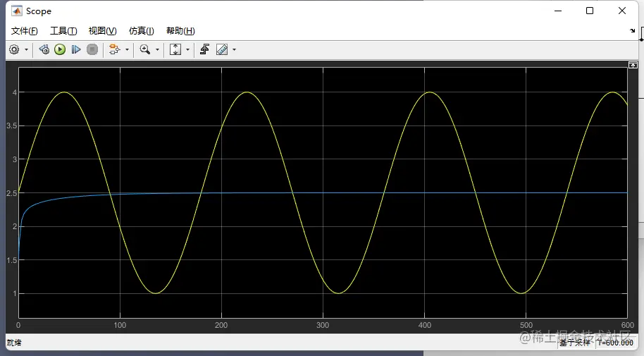Click the Scope window title text
The height and width of the screenshot is (356, 644).
(39, 11)
